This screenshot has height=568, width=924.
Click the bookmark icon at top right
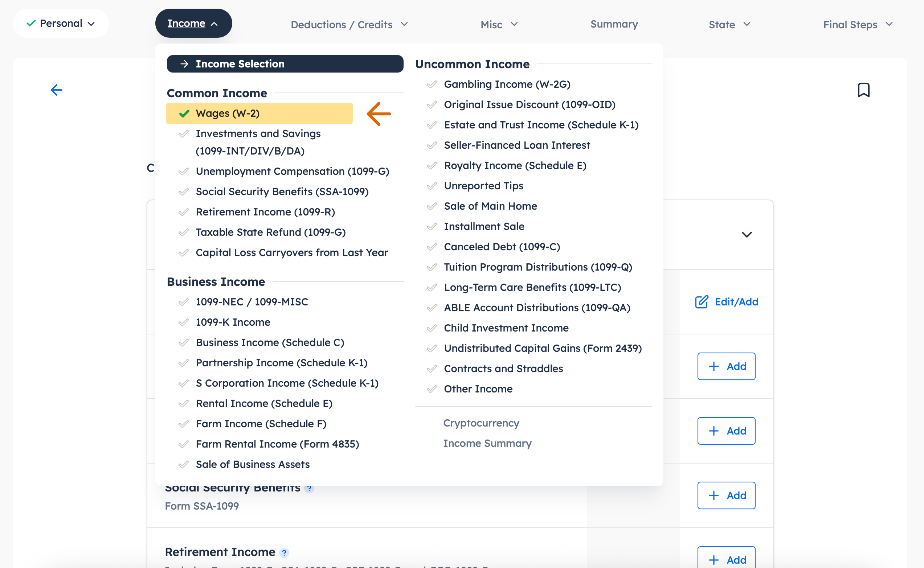point(864,89)
